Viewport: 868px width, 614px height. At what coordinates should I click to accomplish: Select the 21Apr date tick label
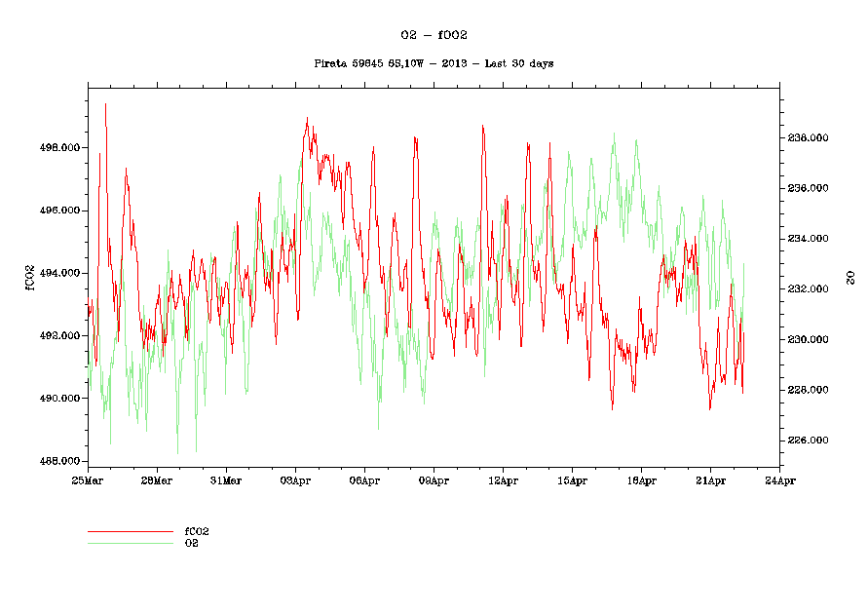710,480
